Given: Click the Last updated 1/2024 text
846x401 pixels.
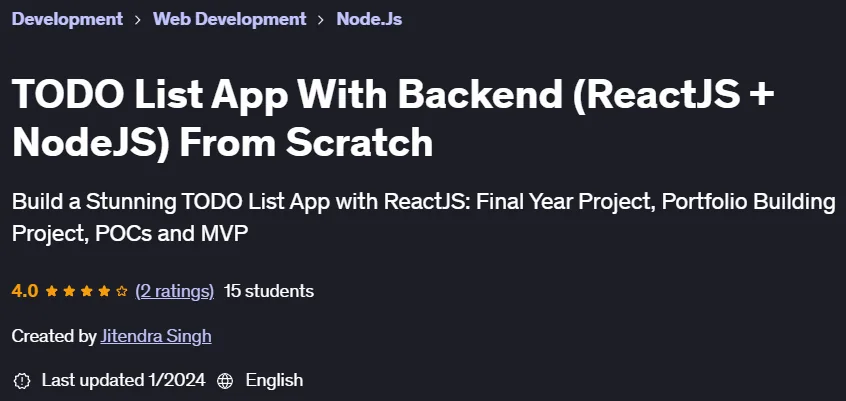Looking at the screenshot, I should click(124, 380).
